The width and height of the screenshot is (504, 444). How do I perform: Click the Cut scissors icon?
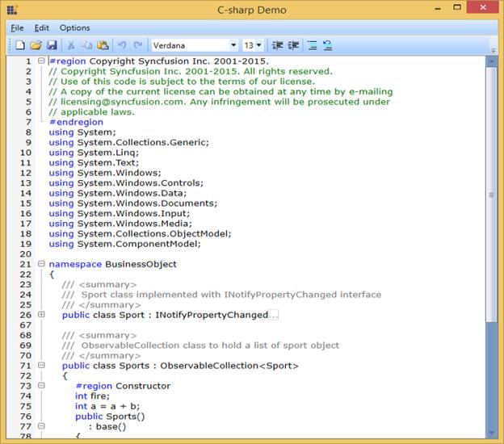click(x=71, y=45)
